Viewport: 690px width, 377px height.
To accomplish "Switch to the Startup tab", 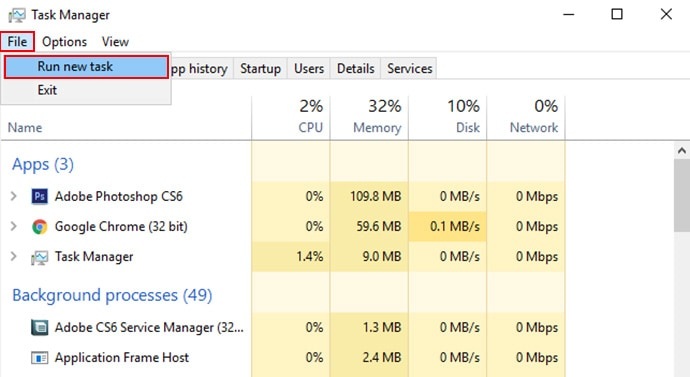I will tap(261, 69).
